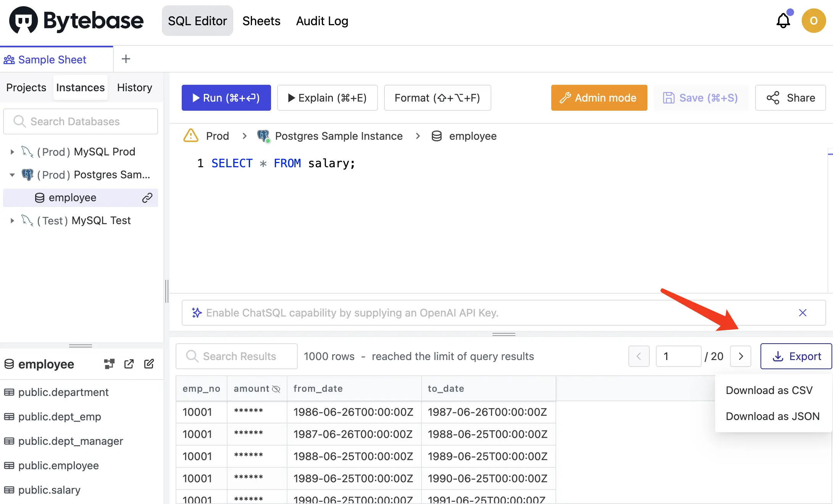
Task: Click the editor-results horizontal splitter handle
Action: click(x=504, y=334)
